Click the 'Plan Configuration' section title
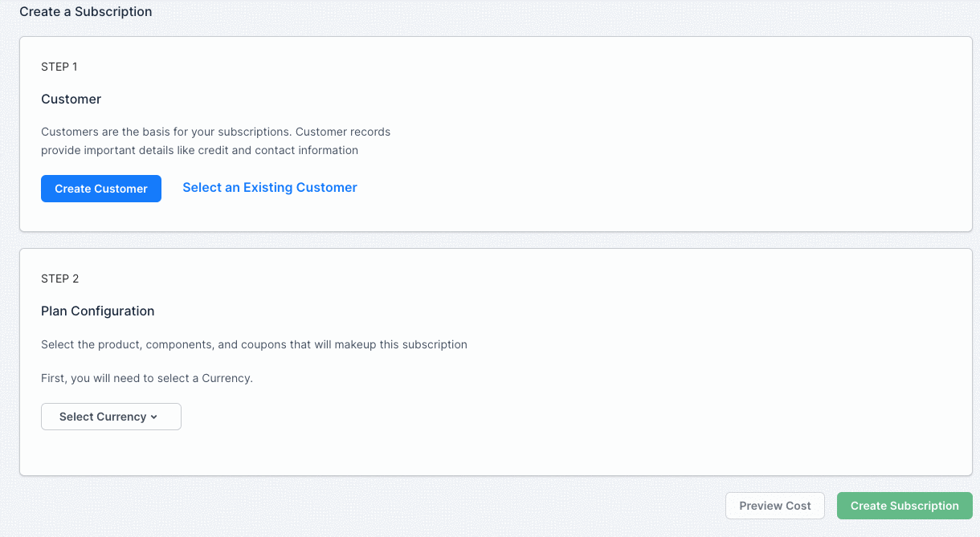The image size is (980, 537). (98, 311)
